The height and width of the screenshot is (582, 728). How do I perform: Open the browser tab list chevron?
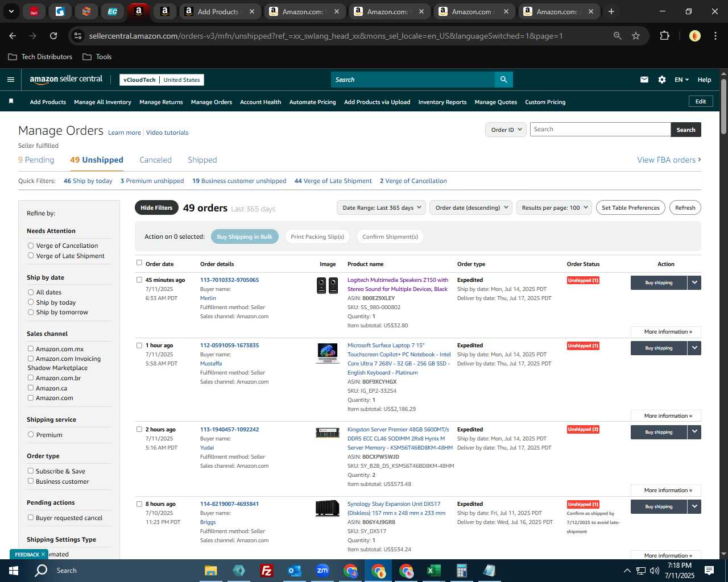[x=11, y=11]
